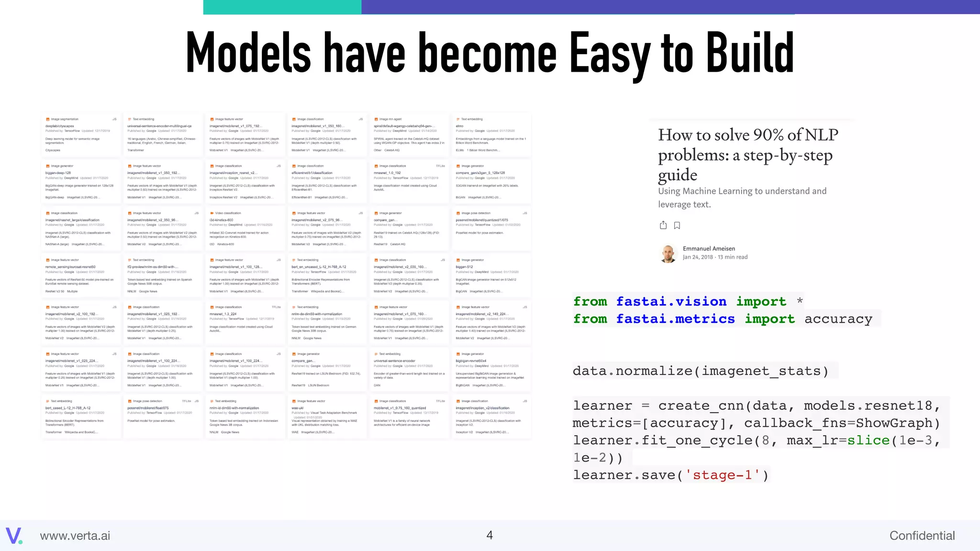Screen dimensions: 980x551
Task: Click the video classification icon on the i3d-kinetics-600 card
Action: [x=212, y=213]
